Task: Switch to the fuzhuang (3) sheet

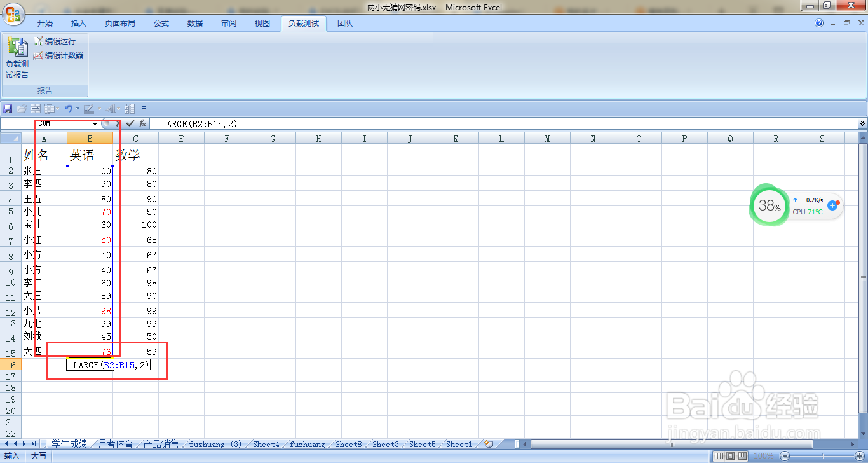Action: click(215, 445)
